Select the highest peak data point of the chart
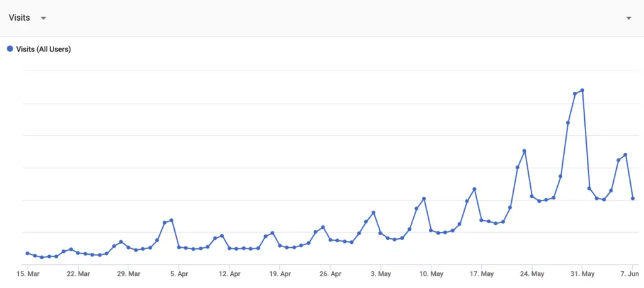The height and width of the screenshot is (288, 644). click(582, 90)
